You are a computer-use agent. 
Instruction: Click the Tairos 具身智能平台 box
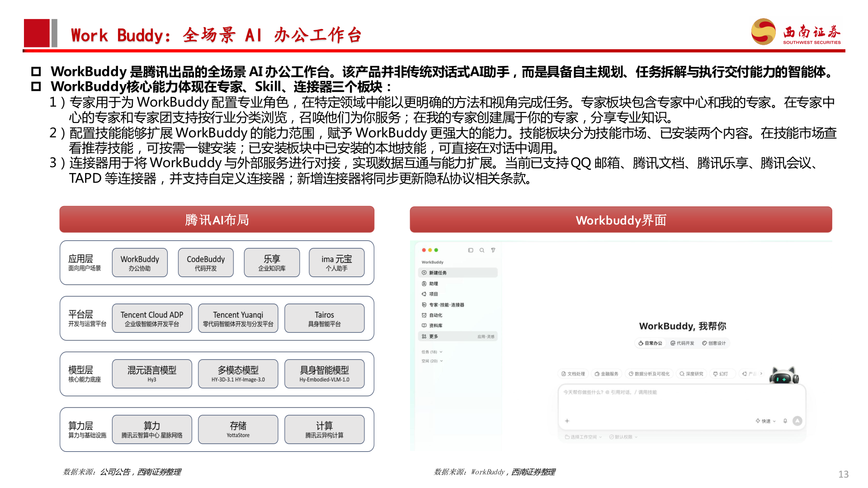pos(325,318)
